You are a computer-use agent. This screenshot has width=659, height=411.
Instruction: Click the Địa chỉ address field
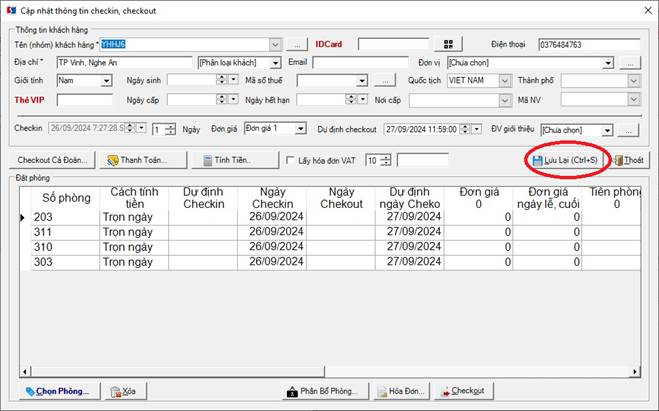pyautogui.click(x=124, y=63)
